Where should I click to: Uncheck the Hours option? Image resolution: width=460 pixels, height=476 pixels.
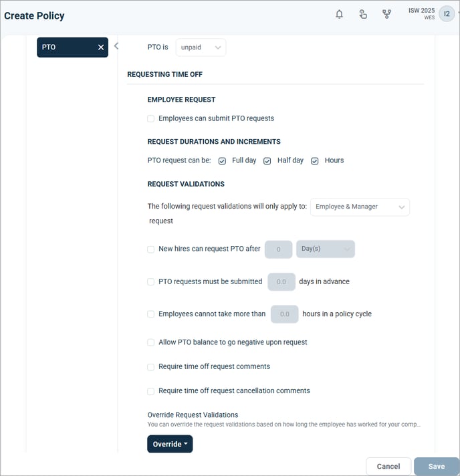pos(314,161)
